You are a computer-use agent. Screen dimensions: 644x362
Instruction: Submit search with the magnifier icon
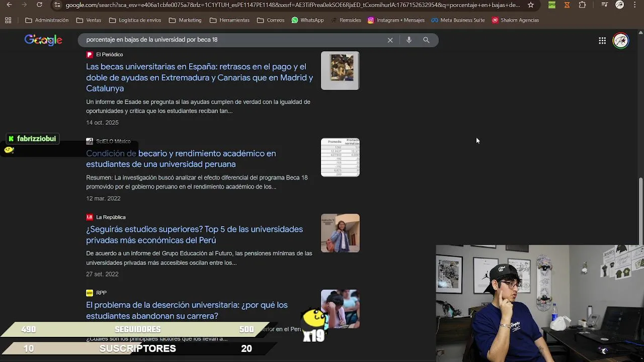coord(426,40)
